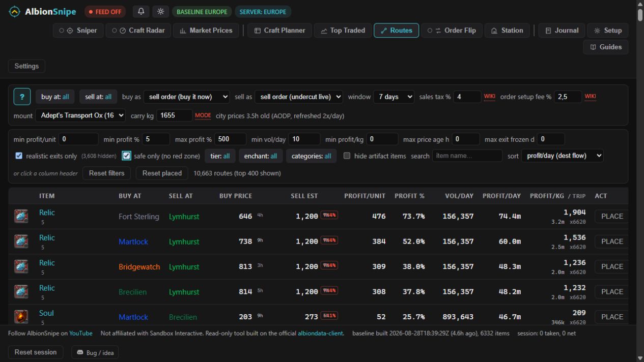Open albiondata-client link
644x362 pixels.
pos(321,334)
